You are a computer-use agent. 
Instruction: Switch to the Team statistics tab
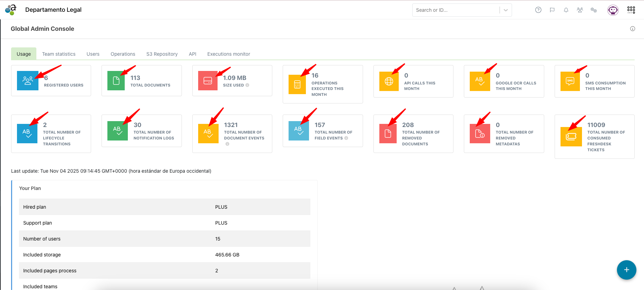(x=59, y=54)
